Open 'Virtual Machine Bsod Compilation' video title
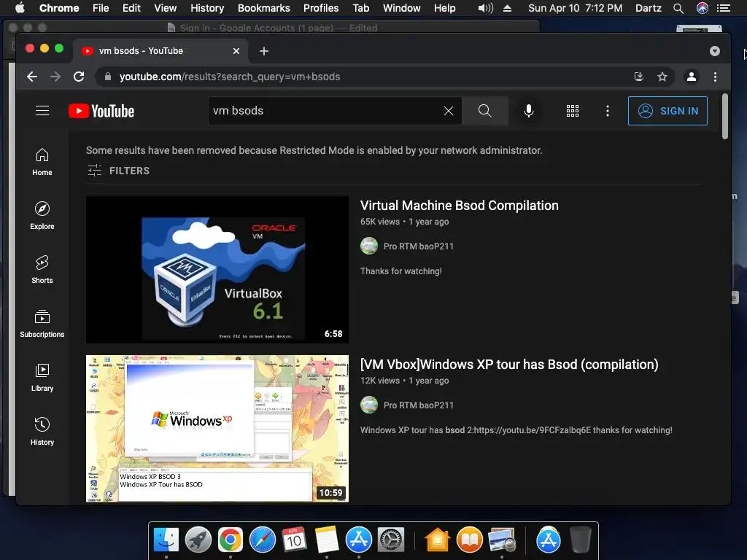Viewport: 747px width, 560px height. (460, 205)
